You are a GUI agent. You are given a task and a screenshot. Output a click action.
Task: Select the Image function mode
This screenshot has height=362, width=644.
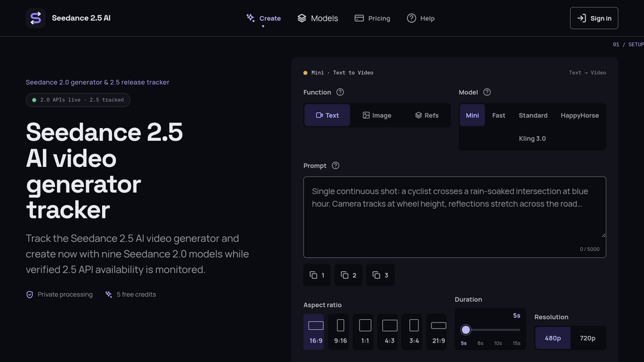[376, 115]
